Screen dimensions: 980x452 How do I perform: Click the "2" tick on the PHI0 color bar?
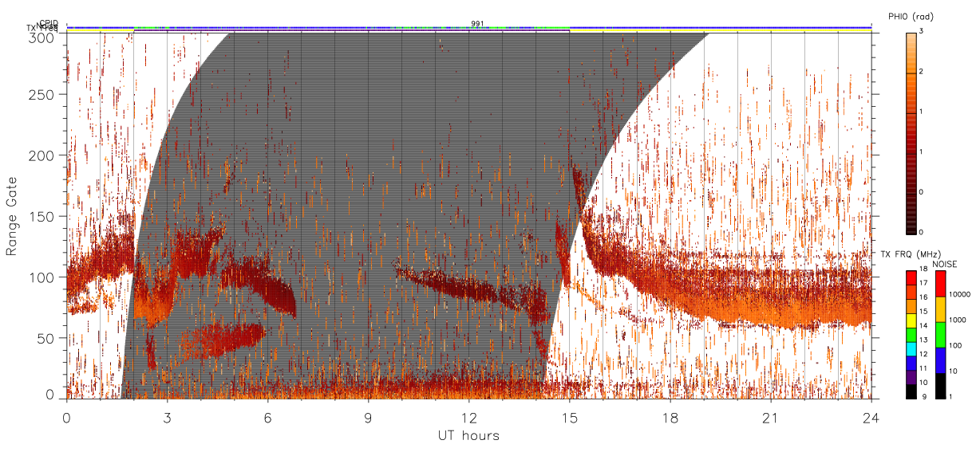pyautogui.click(x=922, y=73)
